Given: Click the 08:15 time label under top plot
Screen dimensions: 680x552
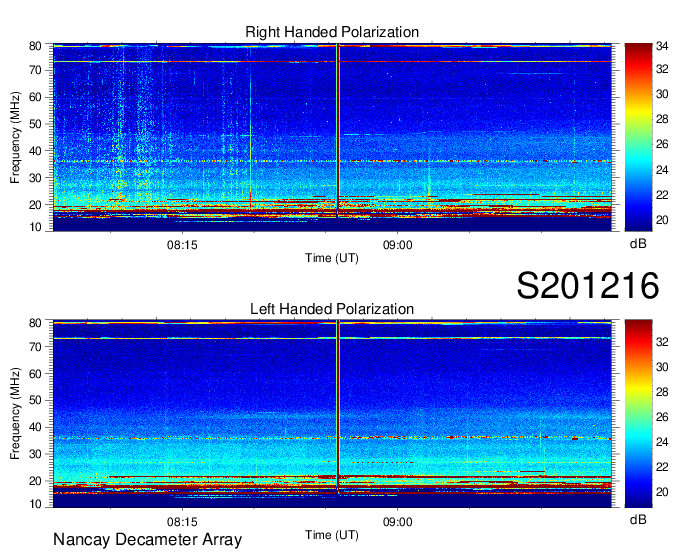Looking at the screenshot, I should 182,245.
